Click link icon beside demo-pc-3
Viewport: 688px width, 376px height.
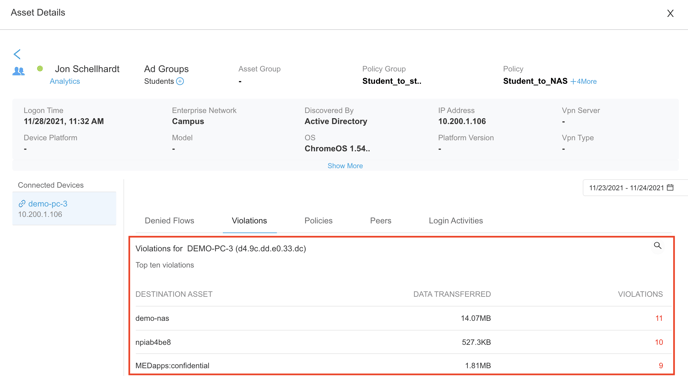pos(22,204)
